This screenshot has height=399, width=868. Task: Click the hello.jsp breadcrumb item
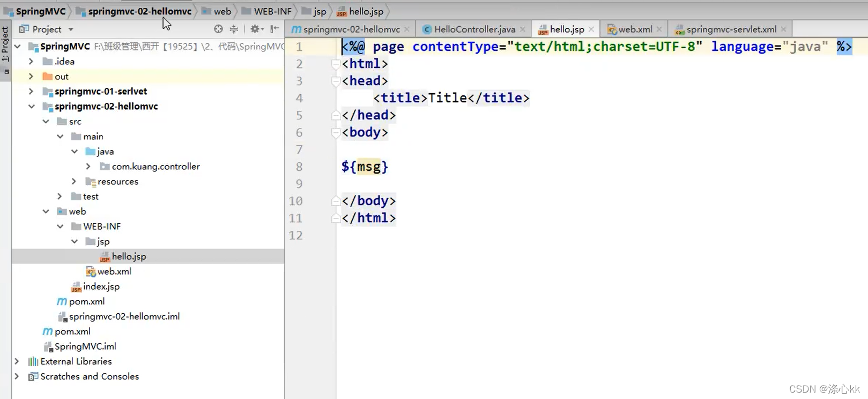360,11
